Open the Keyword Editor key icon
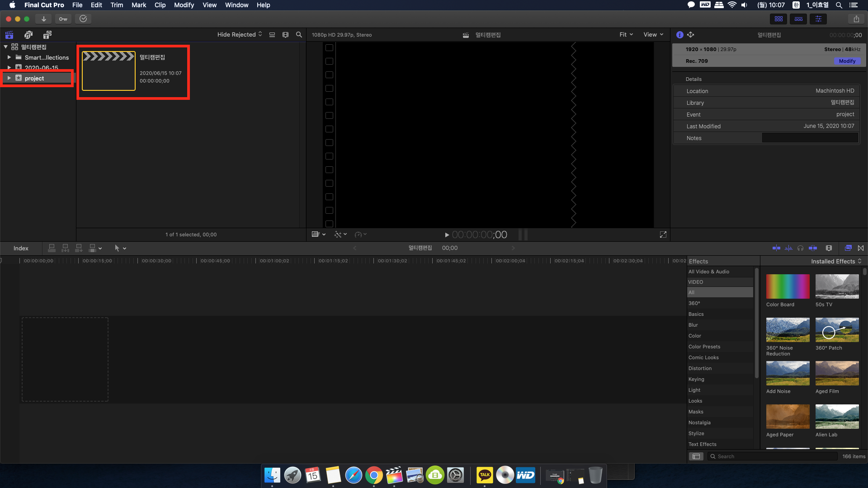868x488 pixels. pos(63,19)
